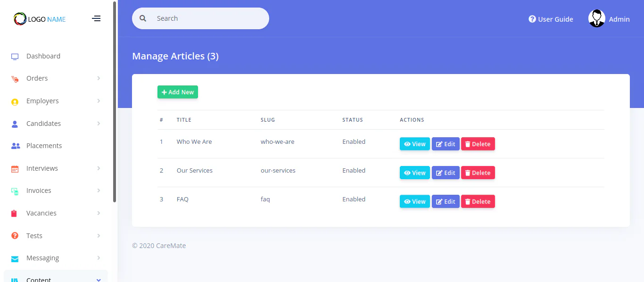Click the Dashboard monitor icon
Viewport: 644px width, 282px height.
pyautogui.click(x=15, y=57)
